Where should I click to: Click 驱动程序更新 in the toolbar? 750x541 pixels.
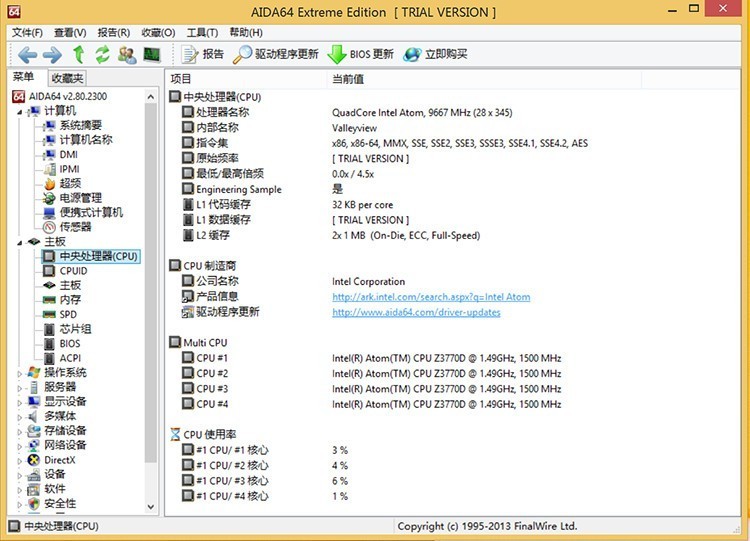(x=276, y=55)
